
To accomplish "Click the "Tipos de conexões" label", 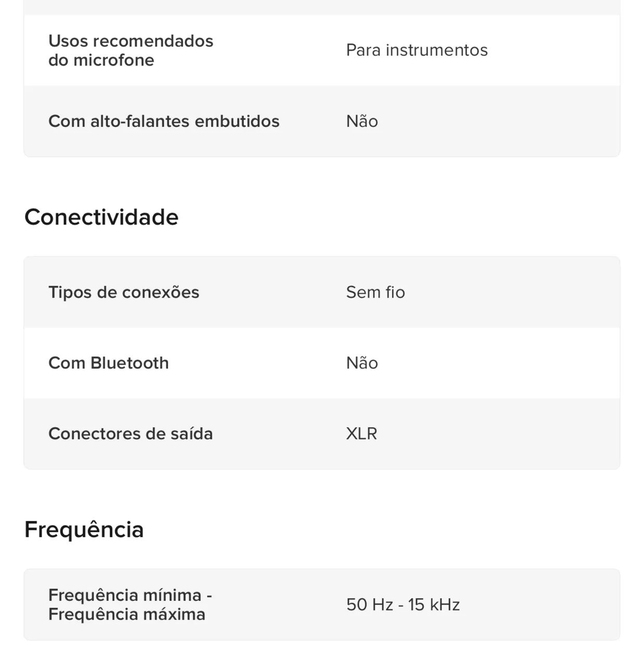I will (x=124, y=292).
